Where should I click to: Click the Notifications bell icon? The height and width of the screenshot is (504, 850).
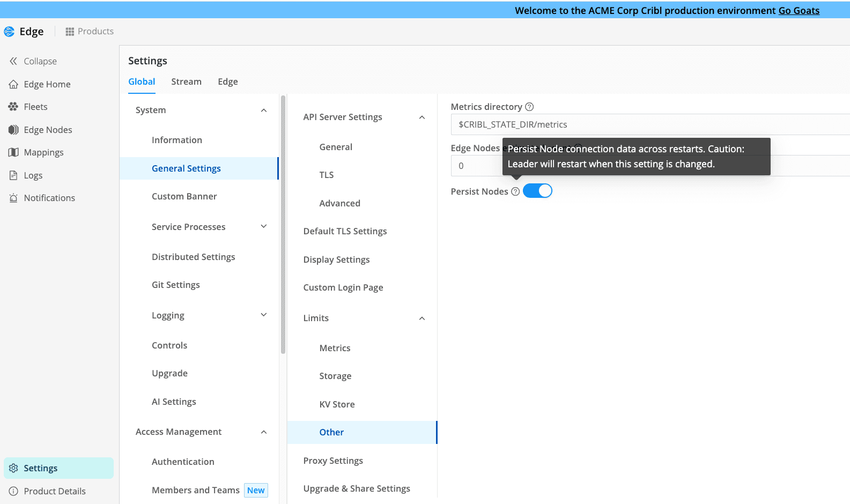click(13, 198)
